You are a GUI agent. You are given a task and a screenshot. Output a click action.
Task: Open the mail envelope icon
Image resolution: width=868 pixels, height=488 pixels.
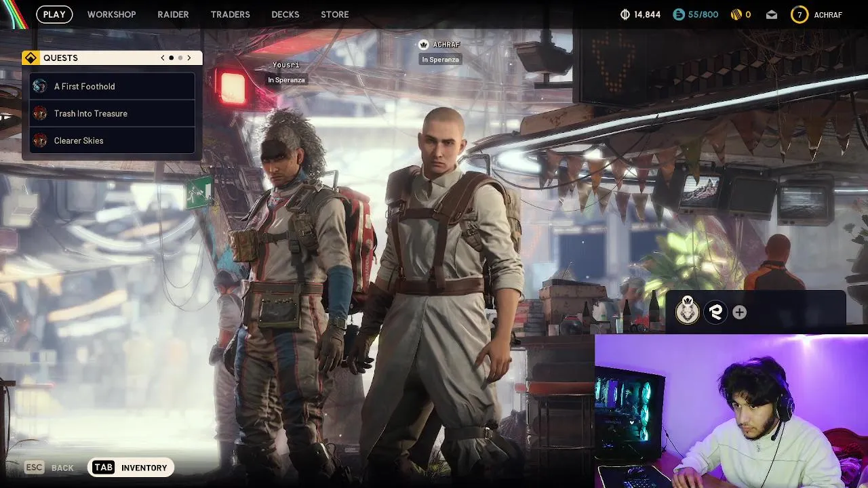click(x=772, y=14)
